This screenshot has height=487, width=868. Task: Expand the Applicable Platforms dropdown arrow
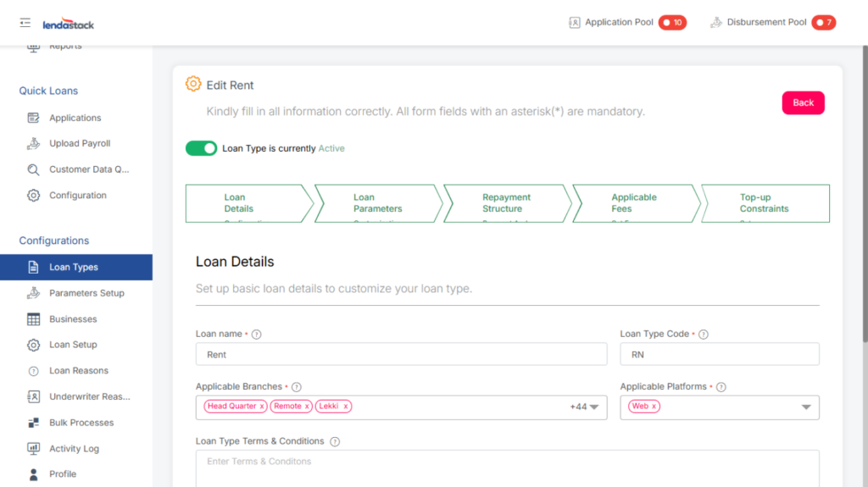[806, 407]
